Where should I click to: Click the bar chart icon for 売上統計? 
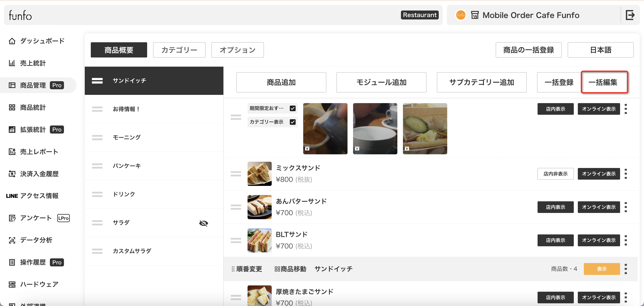coord(12,63)
